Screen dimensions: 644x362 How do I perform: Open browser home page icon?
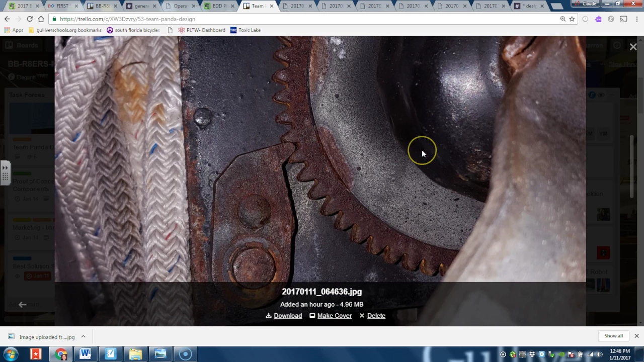click(x=41, y=19)
